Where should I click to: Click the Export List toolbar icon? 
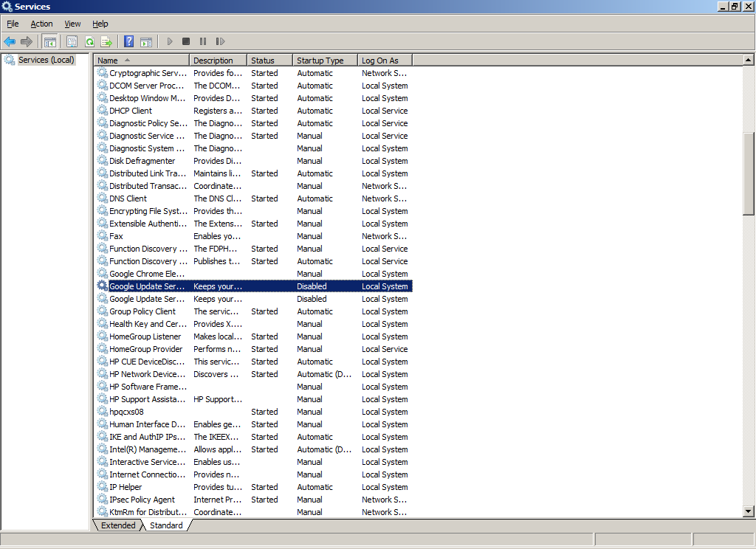coord(106,41)
